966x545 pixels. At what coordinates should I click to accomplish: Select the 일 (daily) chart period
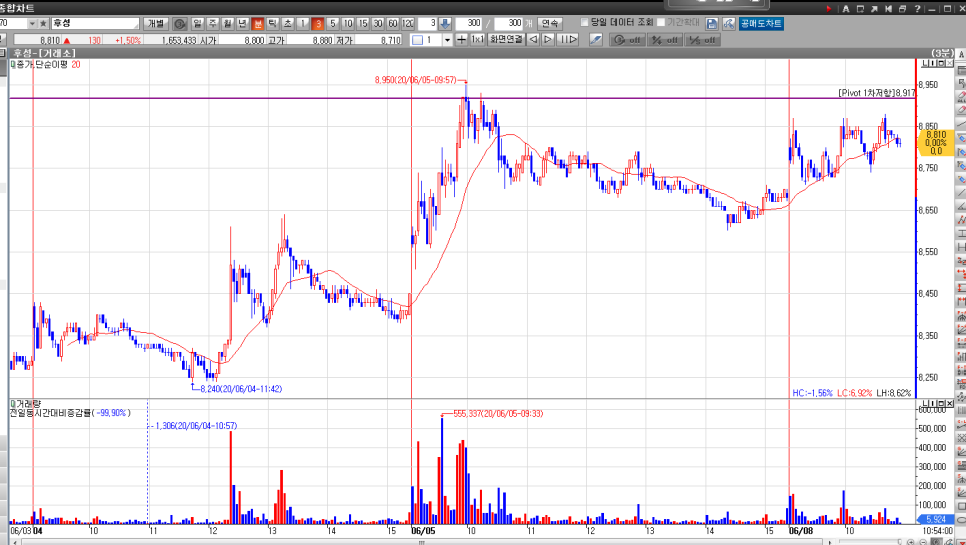click(198, 23)
